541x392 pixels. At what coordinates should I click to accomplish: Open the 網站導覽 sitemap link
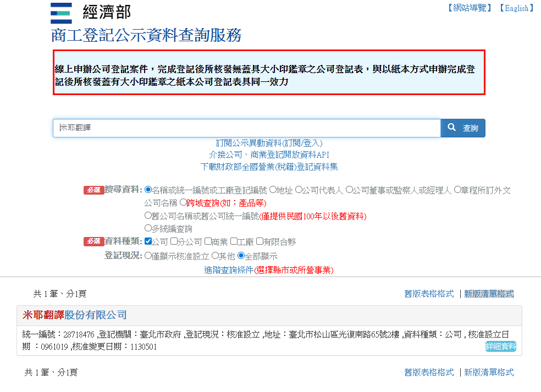point(469,8)
